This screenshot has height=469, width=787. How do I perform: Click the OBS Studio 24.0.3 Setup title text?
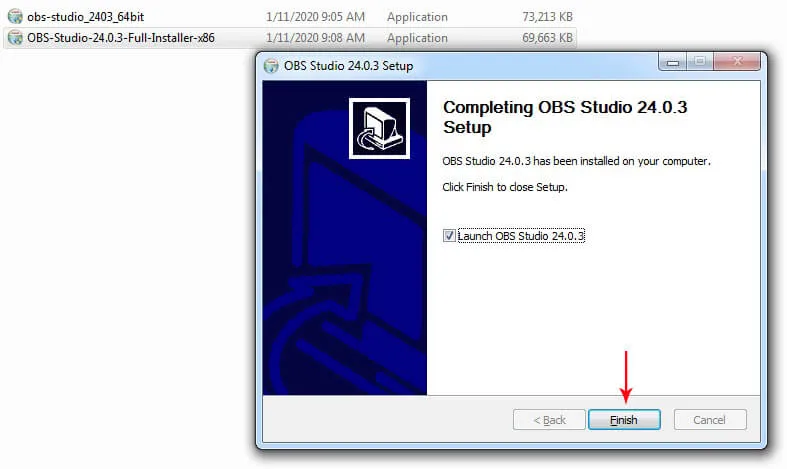point(348,66)
